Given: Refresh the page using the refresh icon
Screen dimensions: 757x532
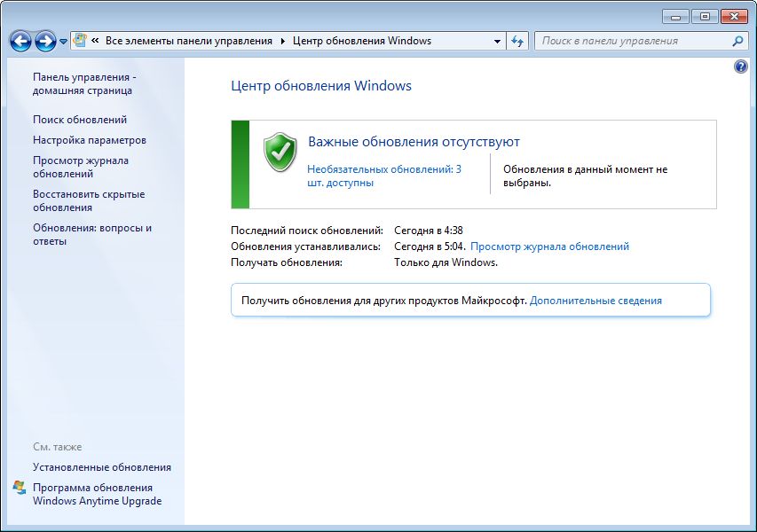Looking at the screenshot, I should (517, 42).
